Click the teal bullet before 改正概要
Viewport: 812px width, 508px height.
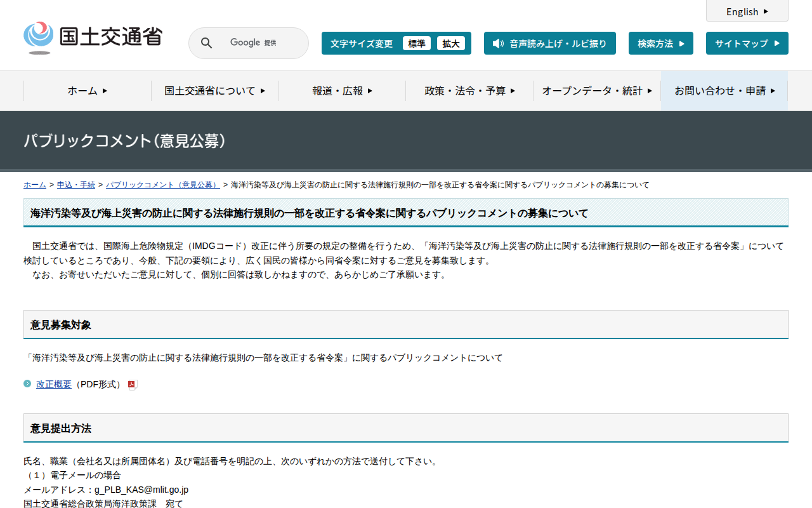coord(27,384)
